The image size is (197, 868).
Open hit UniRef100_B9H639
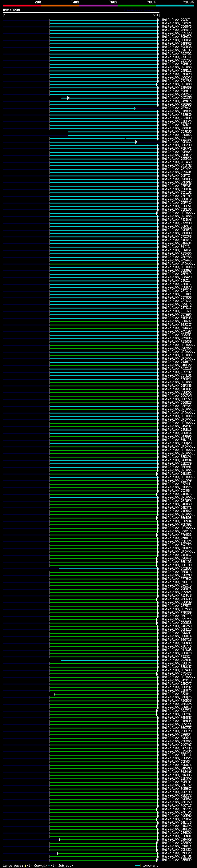pyautogui.click(x=176, y=37)
